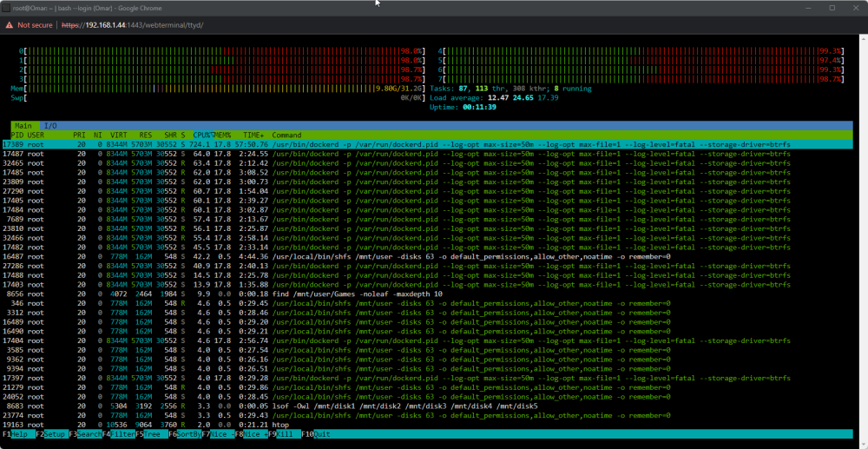Switch to the I/O tab
This screenshot has height=449, width=868.
click(x=50, y=126)
